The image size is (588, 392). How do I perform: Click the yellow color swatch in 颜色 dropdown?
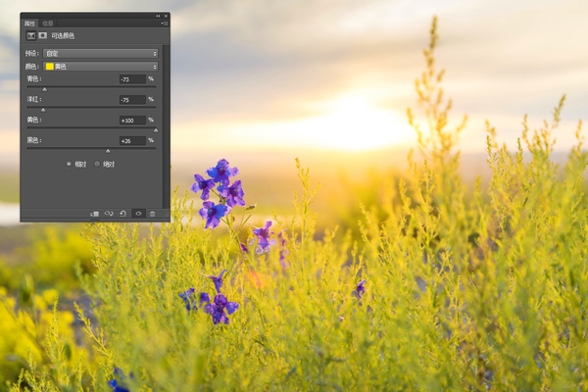click(50, 67)
